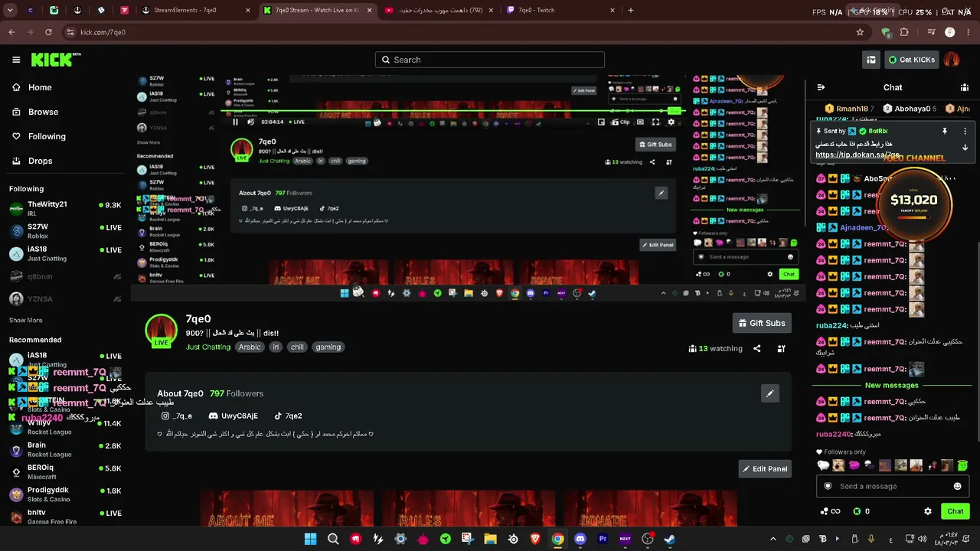980x551 pixels.
Task: Open chat settings gear
Action: click(x=928, y=511)
